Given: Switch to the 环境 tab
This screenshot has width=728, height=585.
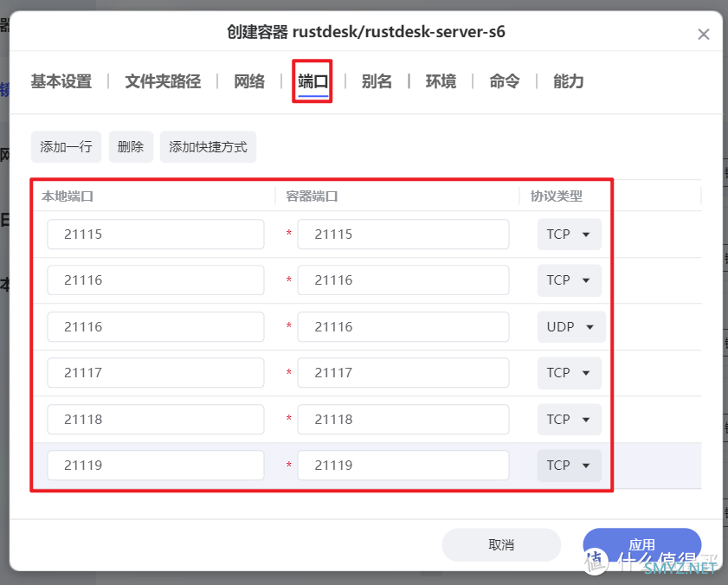Looking at the screenshot, I should [441, 81].
